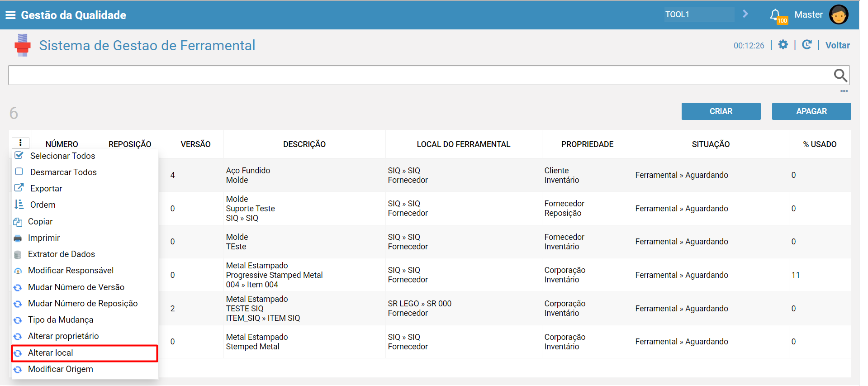Click the icon beside Modificar Origem

click(x=18, y=369)
